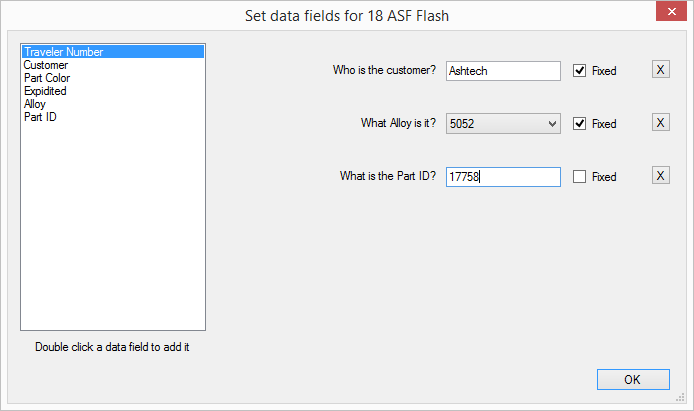Screen dimensions: 694x411
Task: Click into the Part ID input field
Action: click(503, 177)
